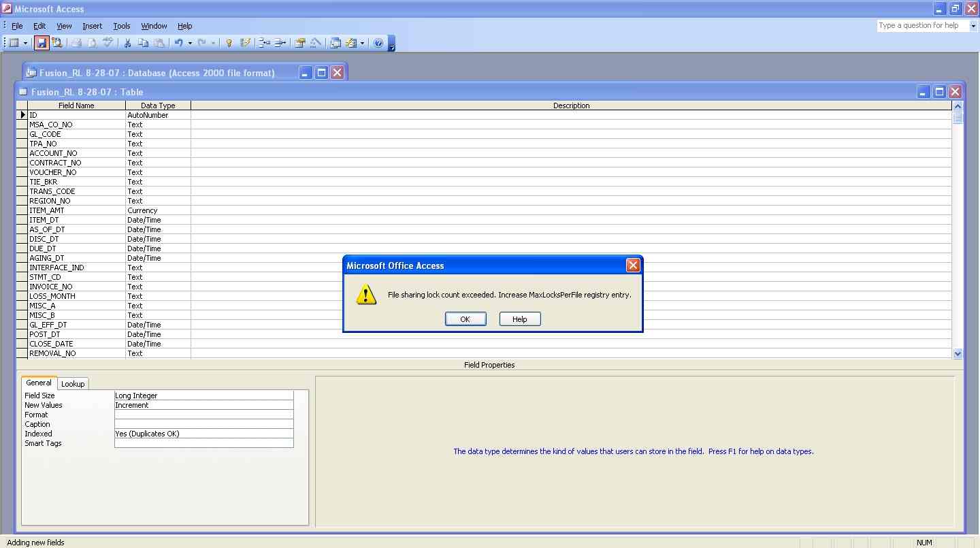Click the Undo arrow icon

point(178,43)
